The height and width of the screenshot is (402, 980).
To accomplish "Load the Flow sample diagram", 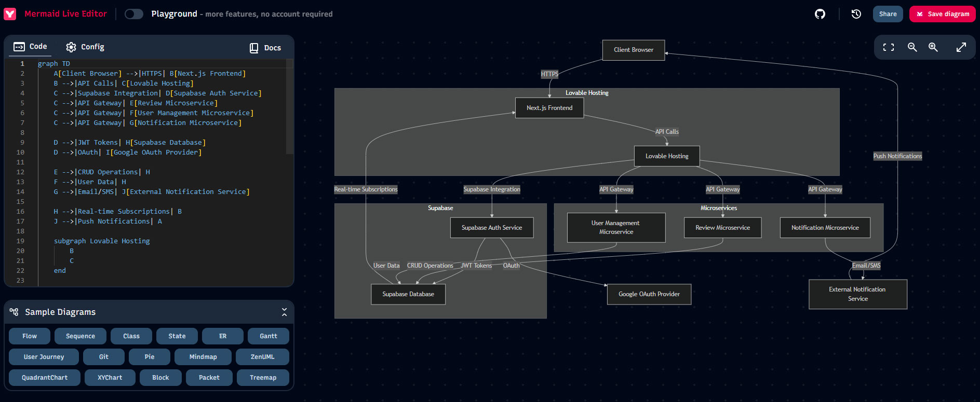I will 30,336.
